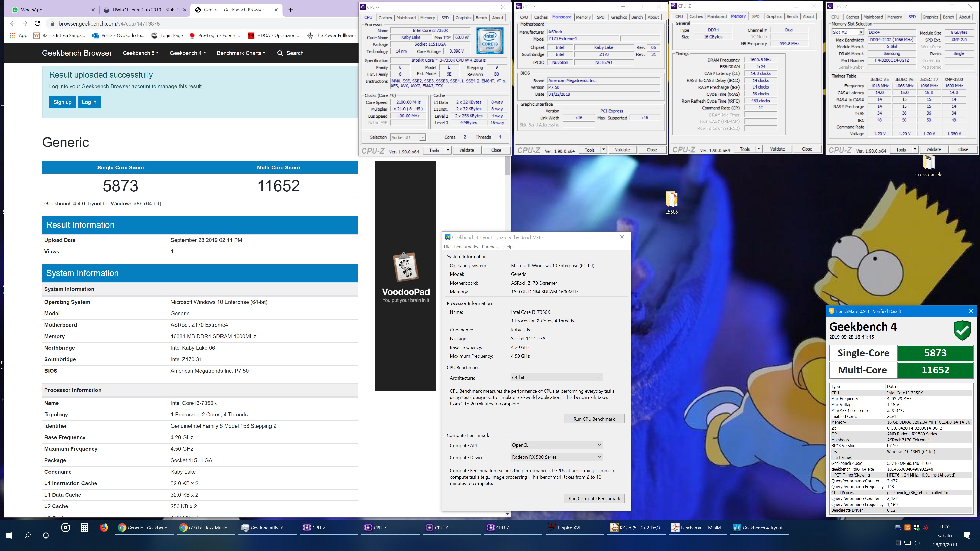The width and height of the screenshot is (980, 551).
Task: Click the taskbar clock showing 16:55
Action: (x=945, y=527)
